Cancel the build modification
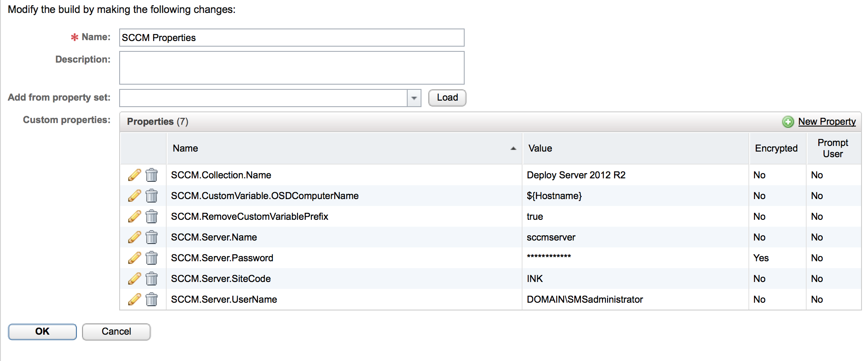The image size is (868, 361). 116,332
